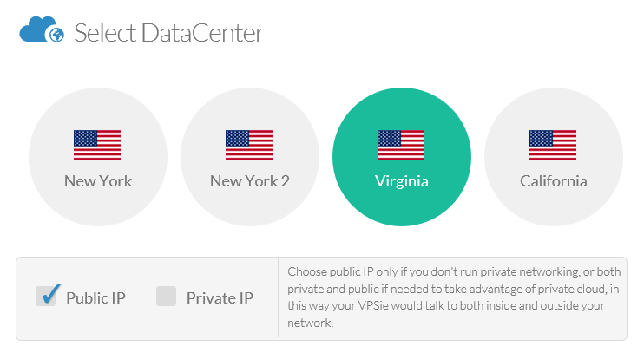
Task: Click the Select DataCenter heading
Action: coord(169,33)
